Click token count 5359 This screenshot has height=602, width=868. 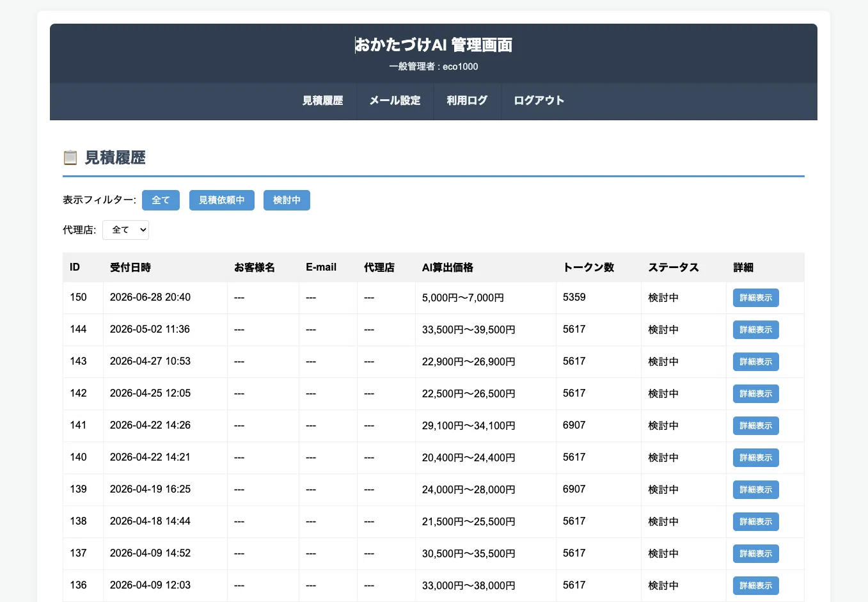coord(574,297)
